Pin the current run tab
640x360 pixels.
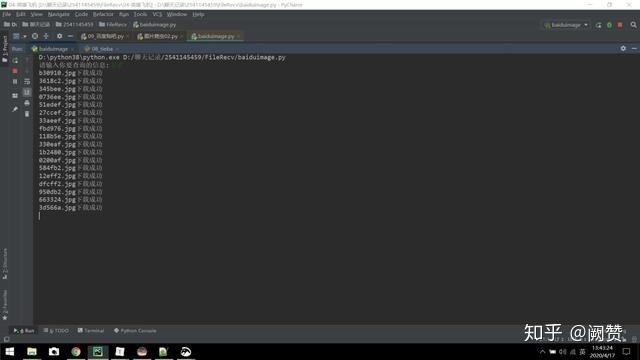click(15, 109)
